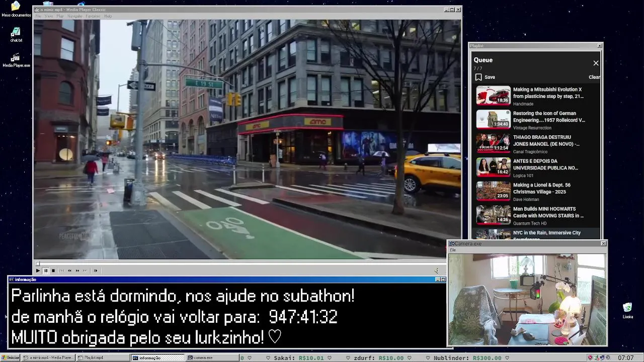Select the Mini Hogwarts Castle video thumbnail

coord(493,215)
